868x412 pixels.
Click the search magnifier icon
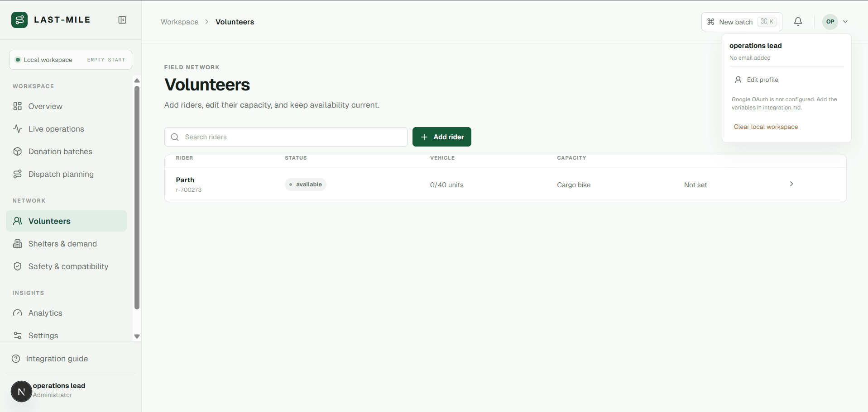tap(175, 137)
